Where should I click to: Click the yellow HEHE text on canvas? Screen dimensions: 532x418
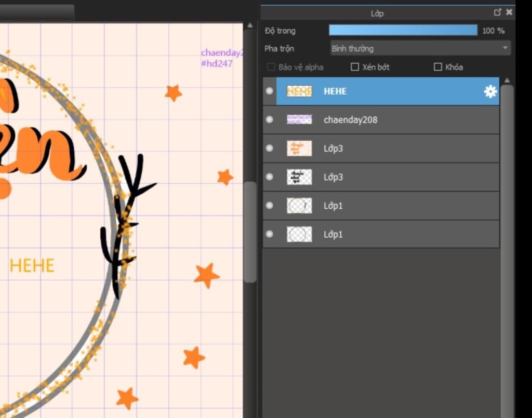32,266
